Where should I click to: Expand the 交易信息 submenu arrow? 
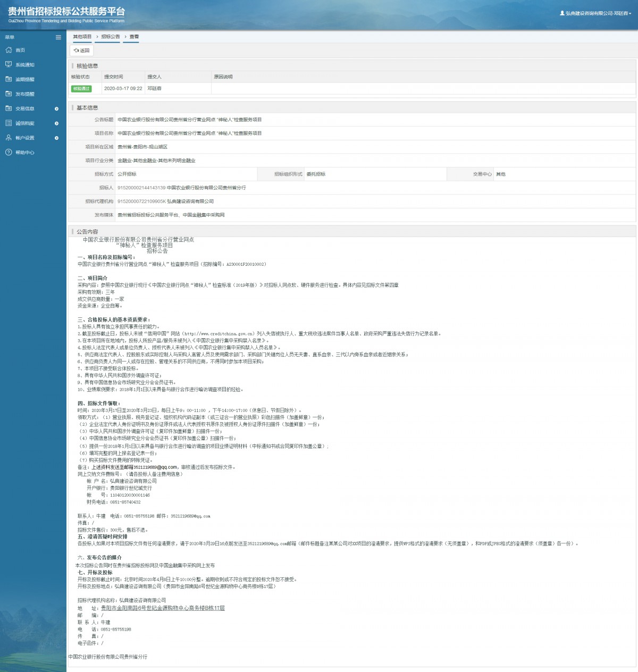pyautogui.click(x=56, y=109)
